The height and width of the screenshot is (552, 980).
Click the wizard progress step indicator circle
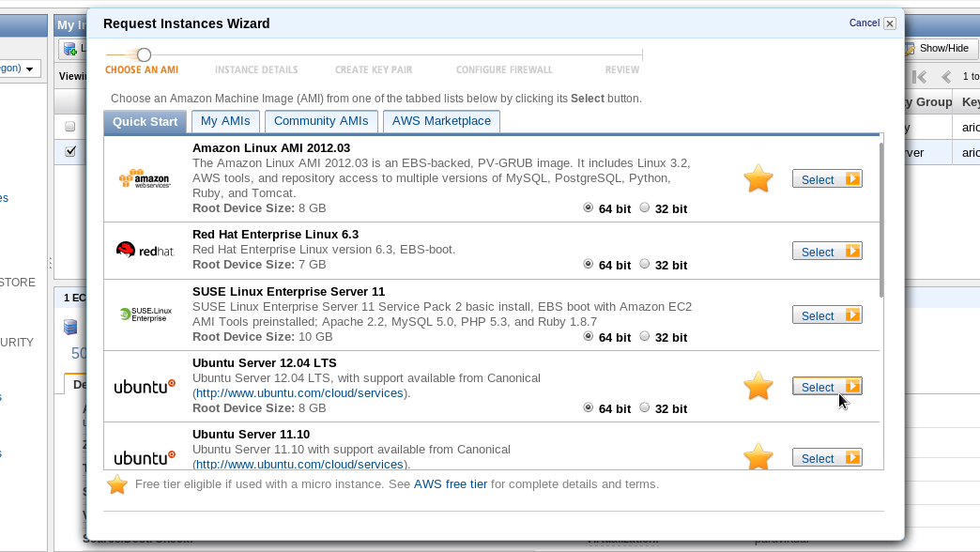pos(144,55)
